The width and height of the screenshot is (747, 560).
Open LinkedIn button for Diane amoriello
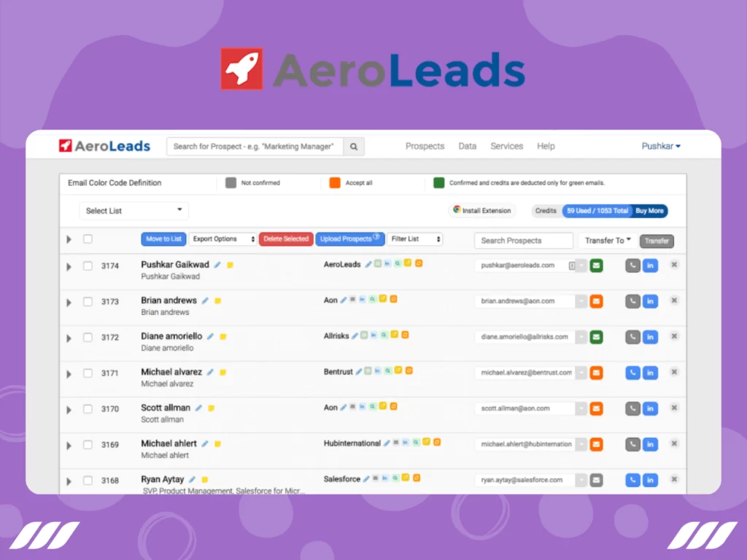650,337
